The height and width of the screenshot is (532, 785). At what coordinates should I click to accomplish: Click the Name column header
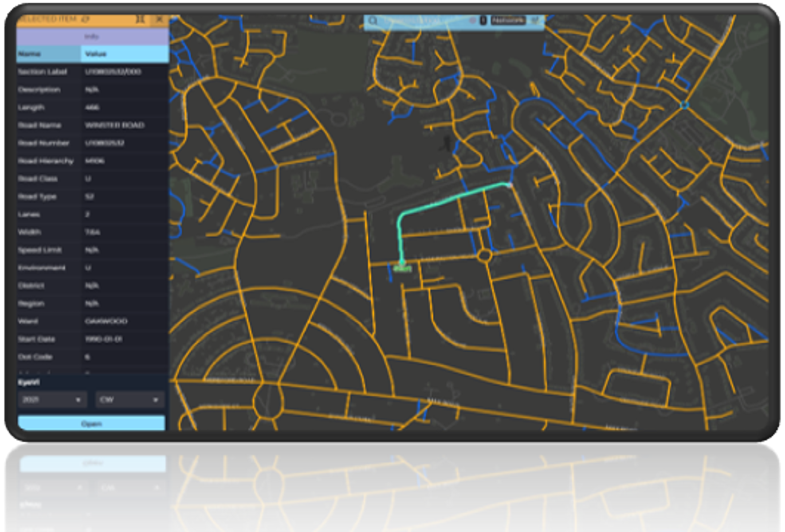(49, 54)
